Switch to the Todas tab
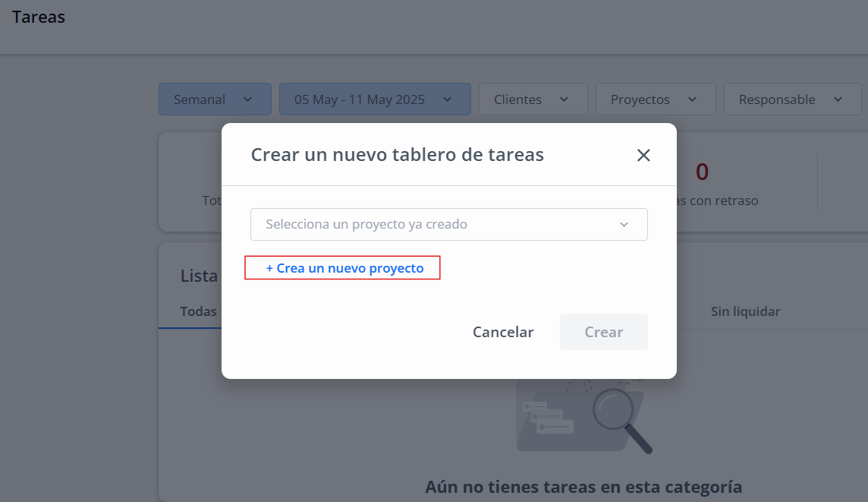Screen dimensions: 868x502 (x=198, y=311)
